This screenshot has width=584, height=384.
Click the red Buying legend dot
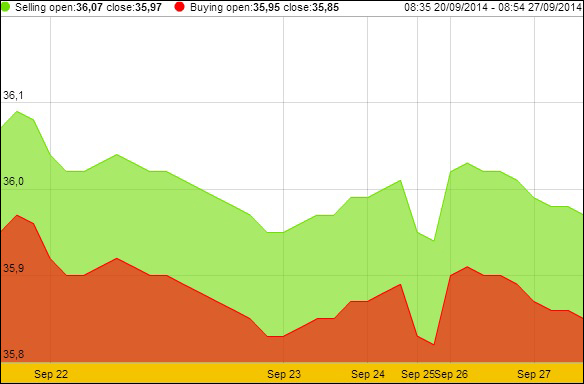coord(180,7)
